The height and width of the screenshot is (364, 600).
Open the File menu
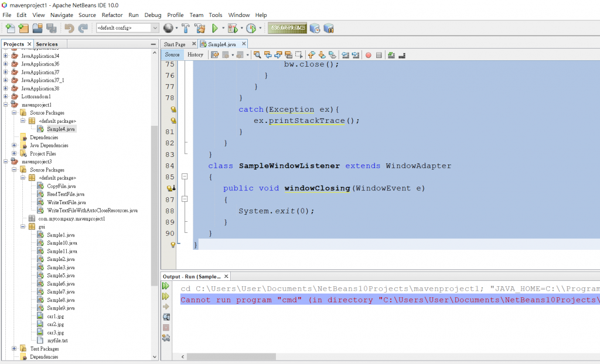[x=7, y=15]
